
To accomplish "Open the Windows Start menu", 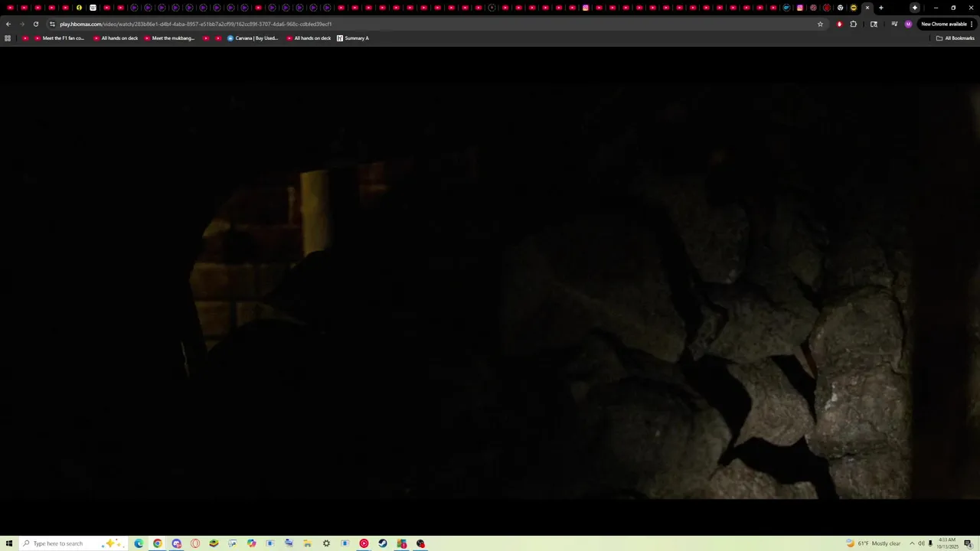I will 8,543.
